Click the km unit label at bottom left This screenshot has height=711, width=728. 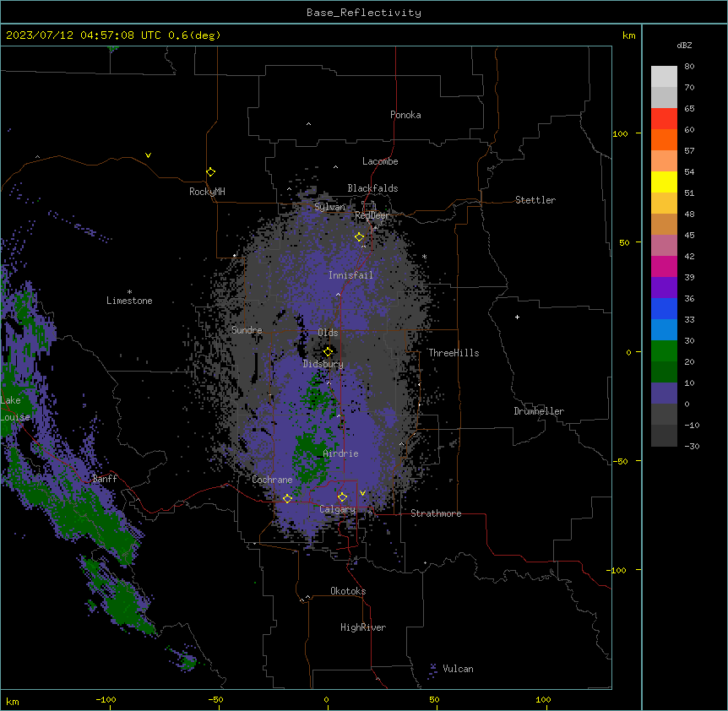[x=13, y=702]
